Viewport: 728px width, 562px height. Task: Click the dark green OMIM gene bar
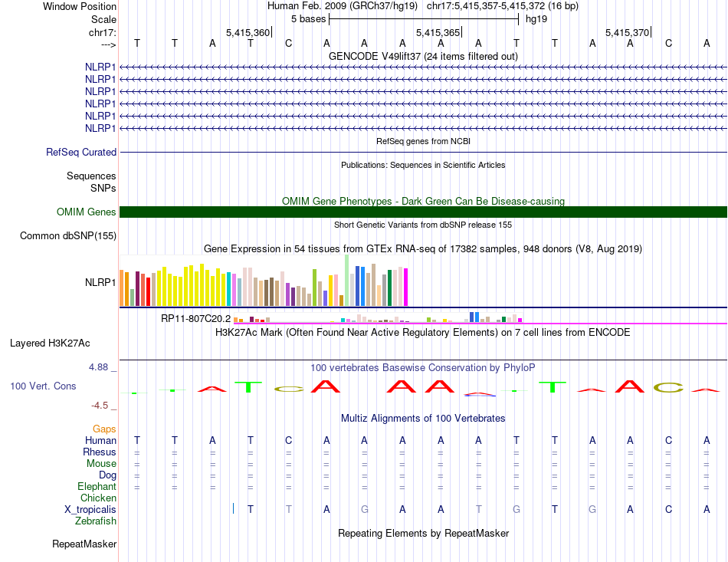(423, 212)
